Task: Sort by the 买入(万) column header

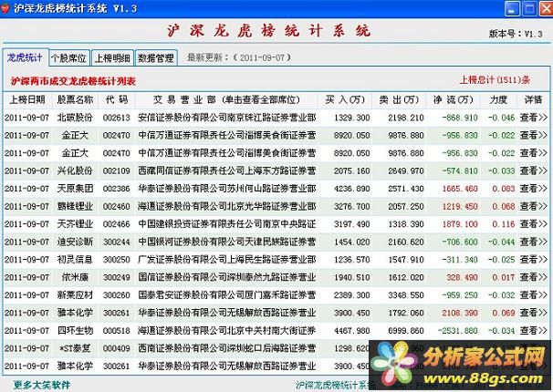Action: (x=345, y=100)
